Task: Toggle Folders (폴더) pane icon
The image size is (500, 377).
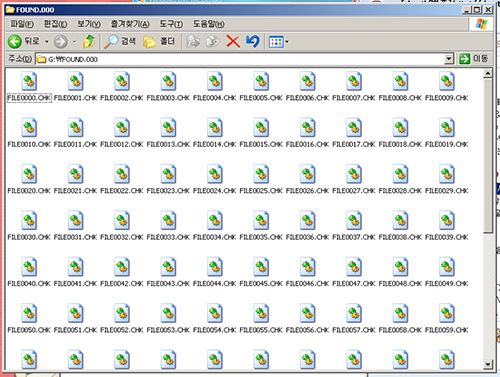Action: point(150,42)
